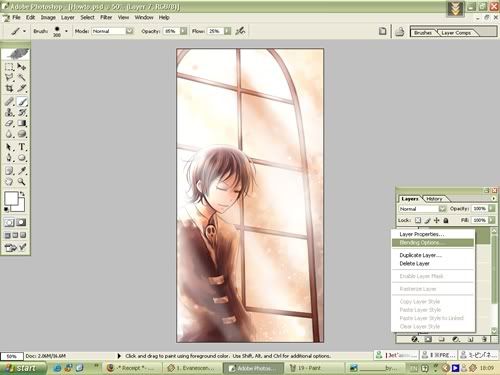Open the brush Opacity slider arrow
This screenshot has height=375, width=500.
point(183,31)
